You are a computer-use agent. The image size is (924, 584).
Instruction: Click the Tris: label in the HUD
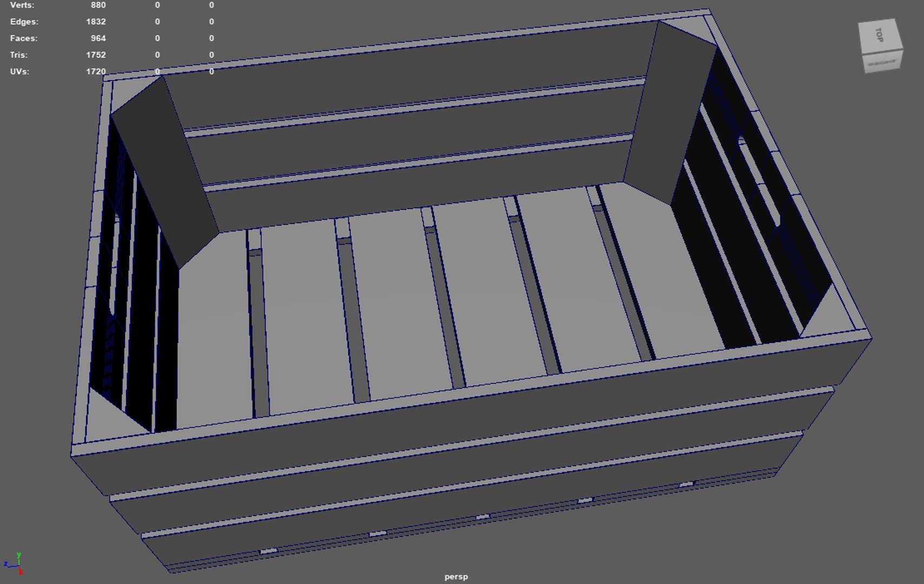coord(19,55)
